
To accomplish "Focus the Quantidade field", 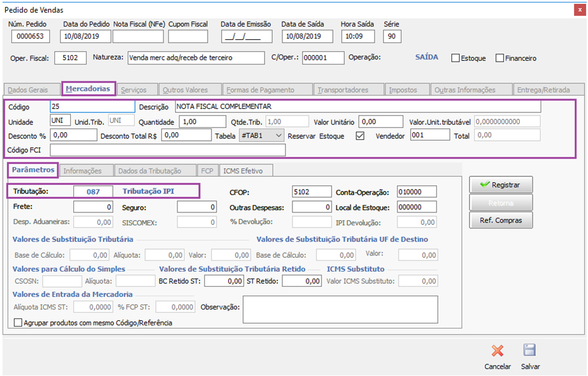I will (202, 121).
